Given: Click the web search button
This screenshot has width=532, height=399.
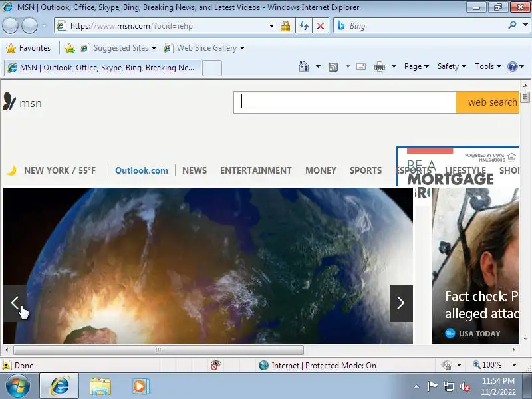Looking at the screenshot, I should click(x=488, y=102).
